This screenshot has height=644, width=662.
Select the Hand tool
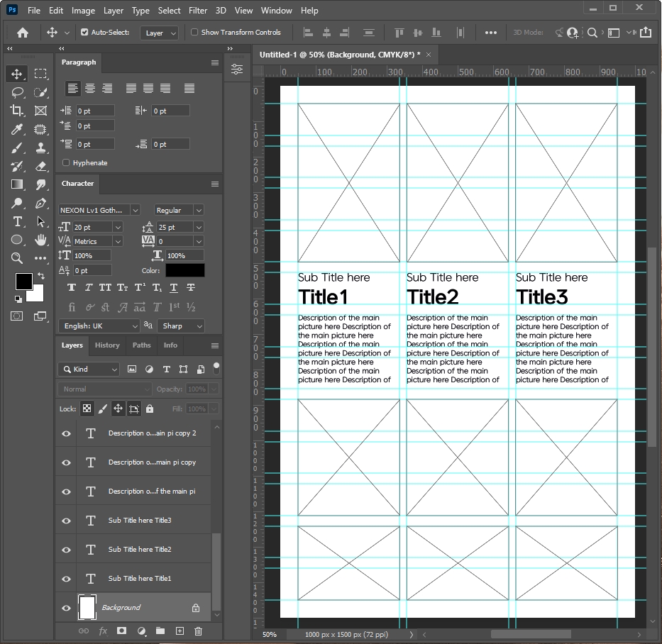(x=40, y=240)
